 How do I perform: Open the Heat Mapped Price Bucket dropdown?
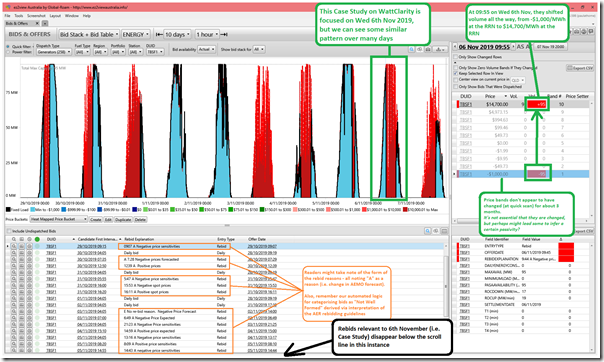[x=59, y=220]
